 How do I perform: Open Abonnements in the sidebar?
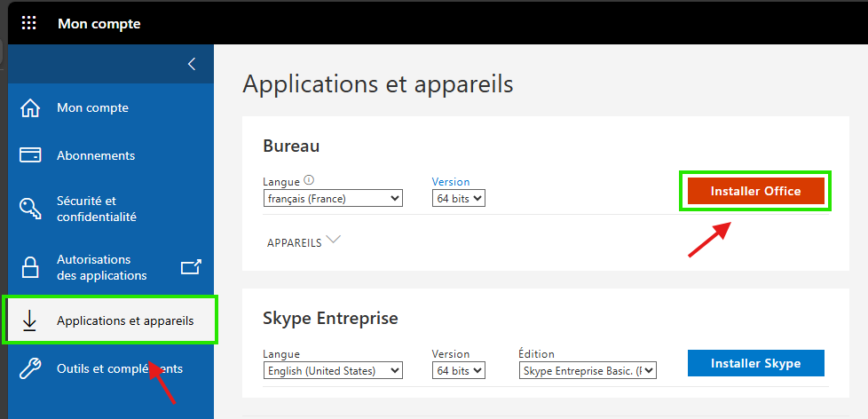click(x=111, y=155)
